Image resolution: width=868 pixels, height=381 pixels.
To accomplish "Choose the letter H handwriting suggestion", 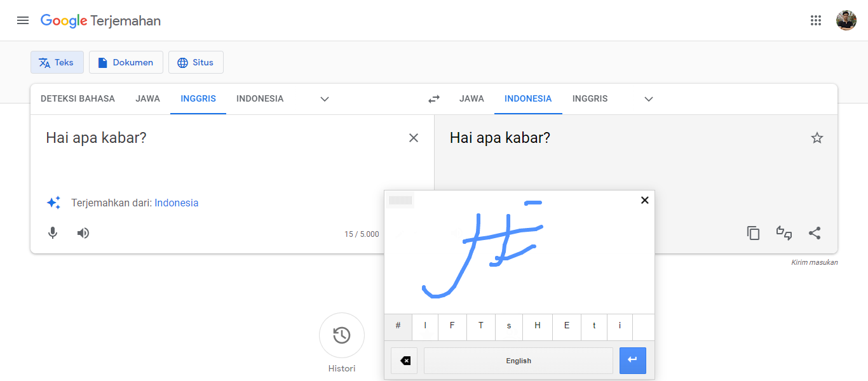I will [x=537, y=326].
